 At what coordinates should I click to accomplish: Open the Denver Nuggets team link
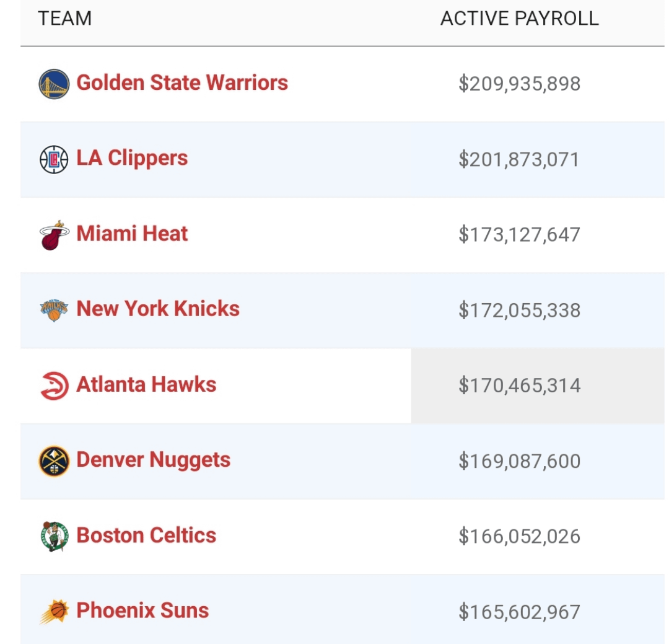coord(153,460)
